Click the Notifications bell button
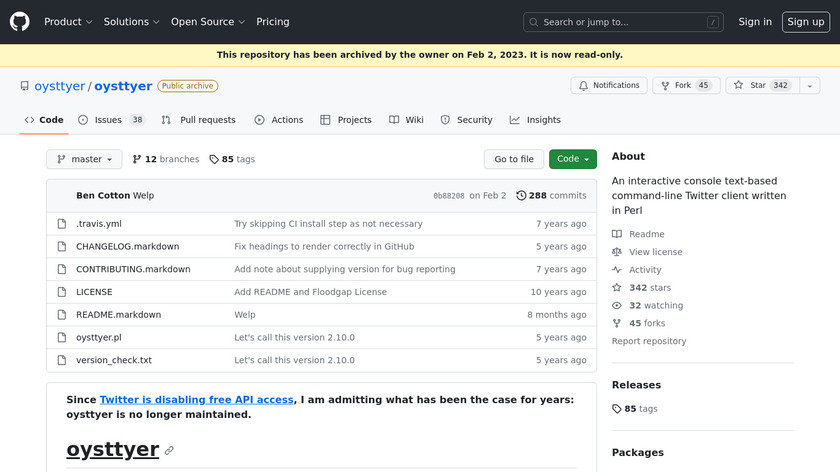This screenshot has height=472, width=840. coord(608,86)
